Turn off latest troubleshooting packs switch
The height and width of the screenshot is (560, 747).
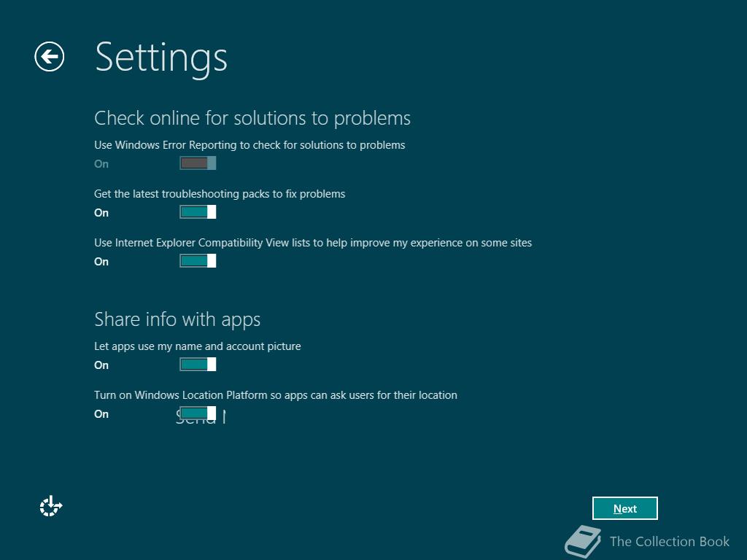[198, 212]
